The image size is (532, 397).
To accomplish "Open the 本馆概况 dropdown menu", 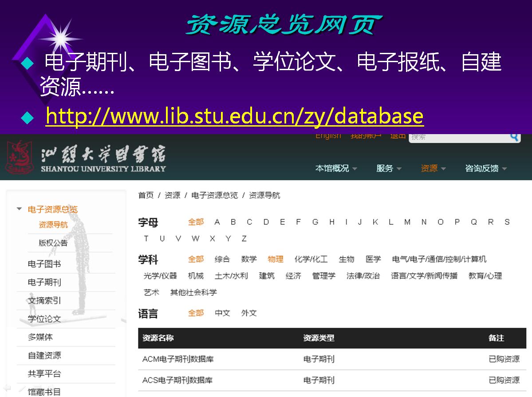I will pyautogui.click(x=336, y=168).
